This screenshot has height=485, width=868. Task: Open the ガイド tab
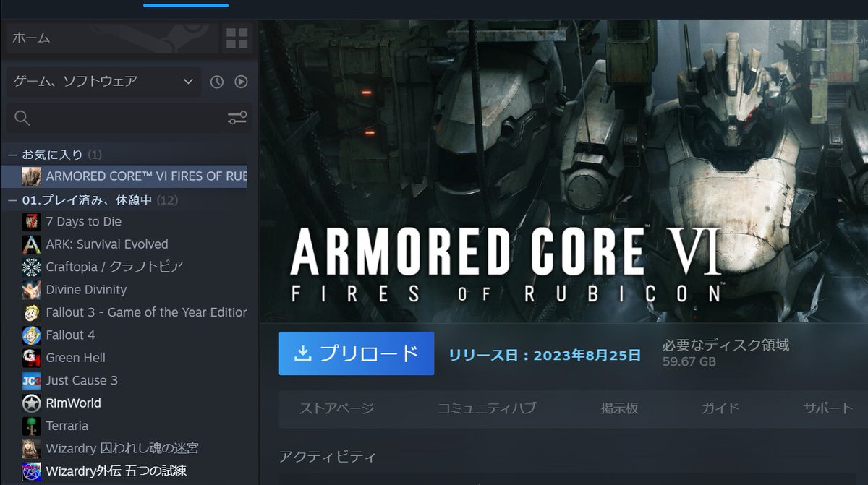720,408
